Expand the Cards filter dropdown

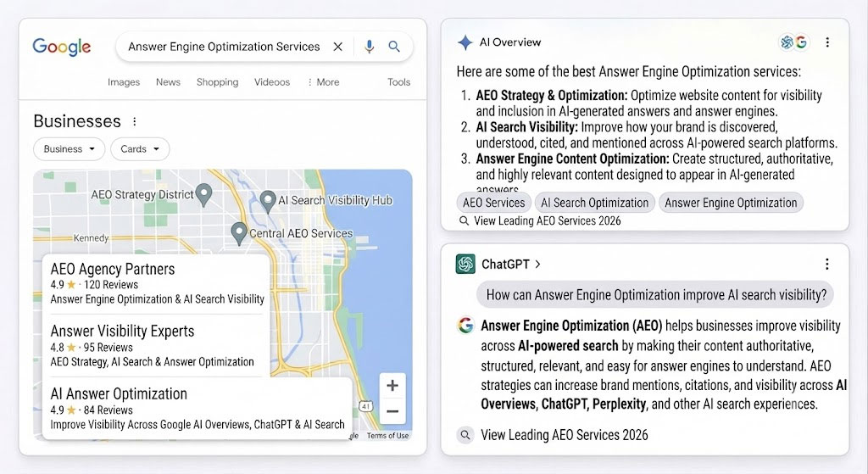140,149
